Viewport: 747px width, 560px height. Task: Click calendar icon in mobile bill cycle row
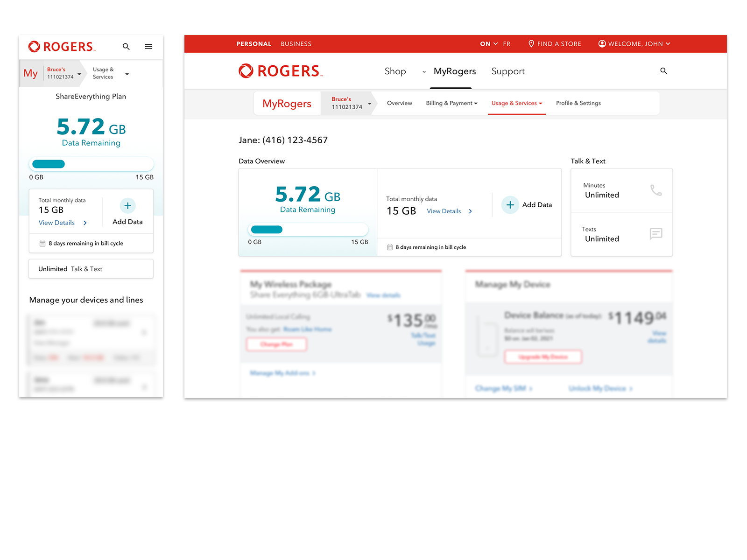42,244
